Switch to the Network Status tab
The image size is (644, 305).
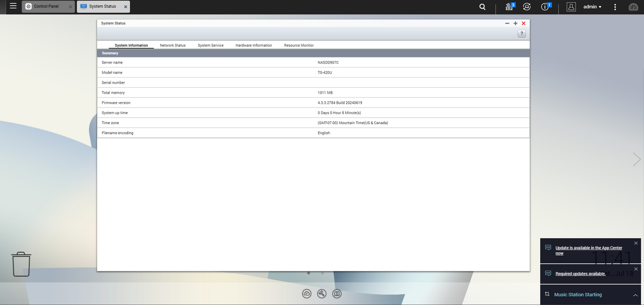point(173,45)
